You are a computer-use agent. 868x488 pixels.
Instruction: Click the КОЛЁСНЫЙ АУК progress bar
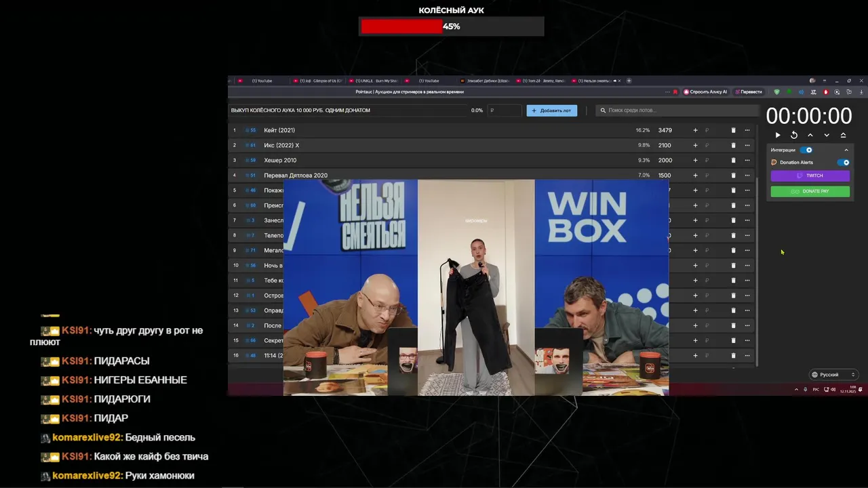click(x=451, y=26)
